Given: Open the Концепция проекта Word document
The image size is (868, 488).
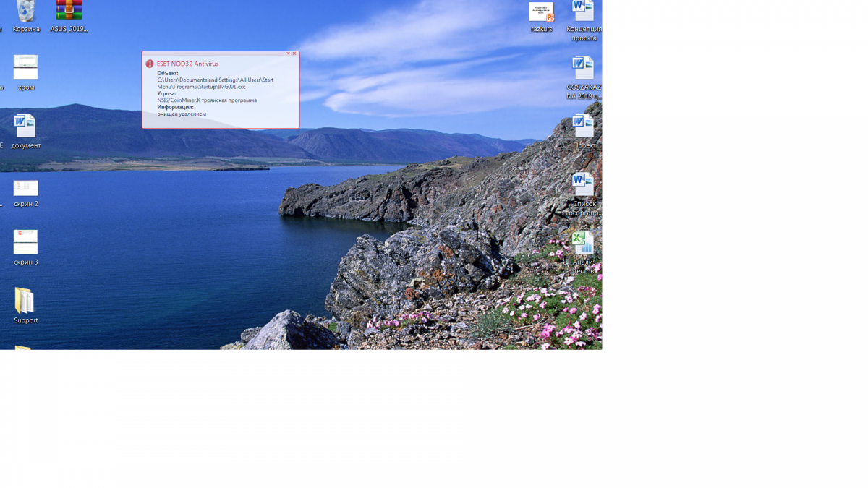Looking at the screenshot, I should pos(583,12).
